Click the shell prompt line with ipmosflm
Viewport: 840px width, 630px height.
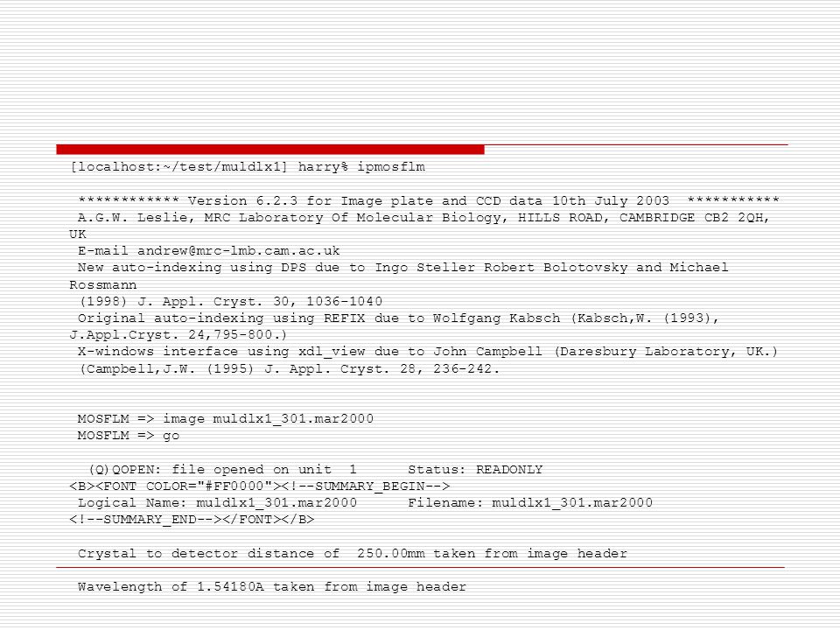[x=248, y=167]
